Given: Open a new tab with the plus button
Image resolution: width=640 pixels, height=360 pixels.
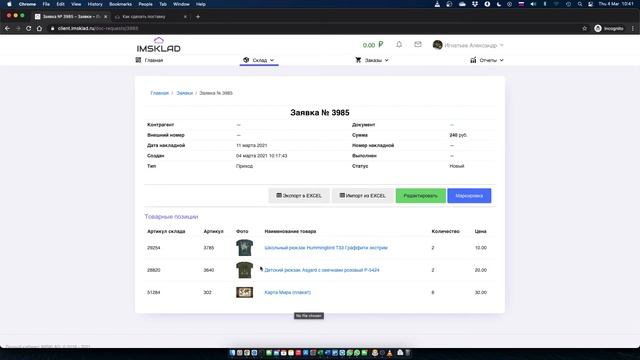Looking at the screenshot, I should click(198, 17).
